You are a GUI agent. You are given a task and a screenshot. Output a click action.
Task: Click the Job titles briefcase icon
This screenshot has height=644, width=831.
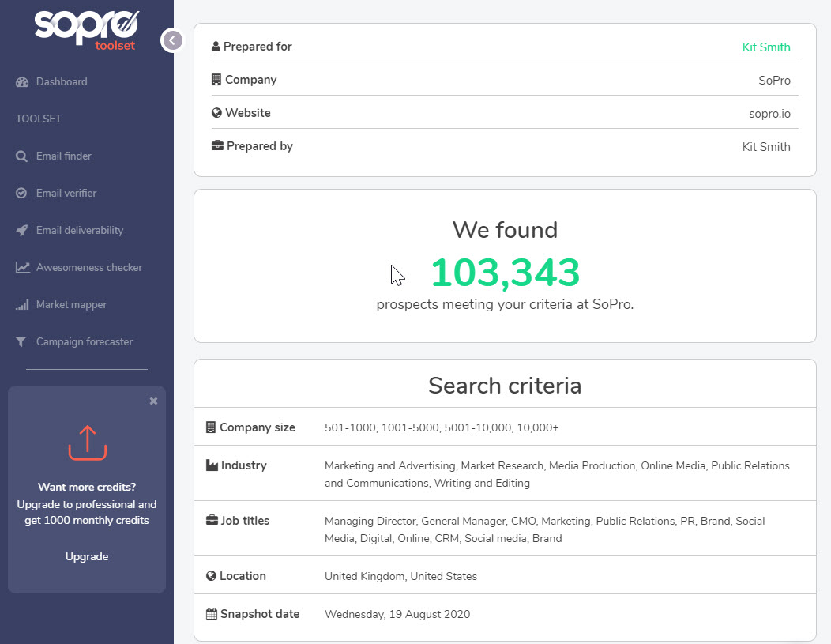(212, 521)
